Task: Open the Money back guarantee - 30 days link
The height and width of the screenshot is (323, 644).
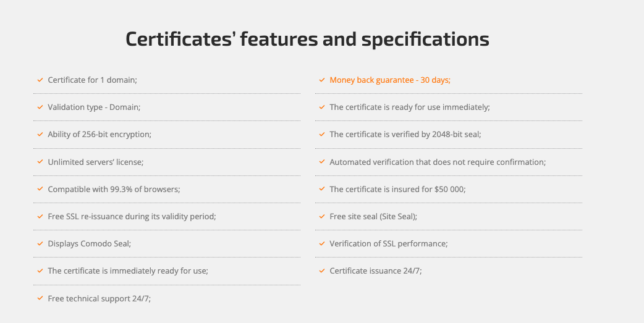Action: point(389,80)
